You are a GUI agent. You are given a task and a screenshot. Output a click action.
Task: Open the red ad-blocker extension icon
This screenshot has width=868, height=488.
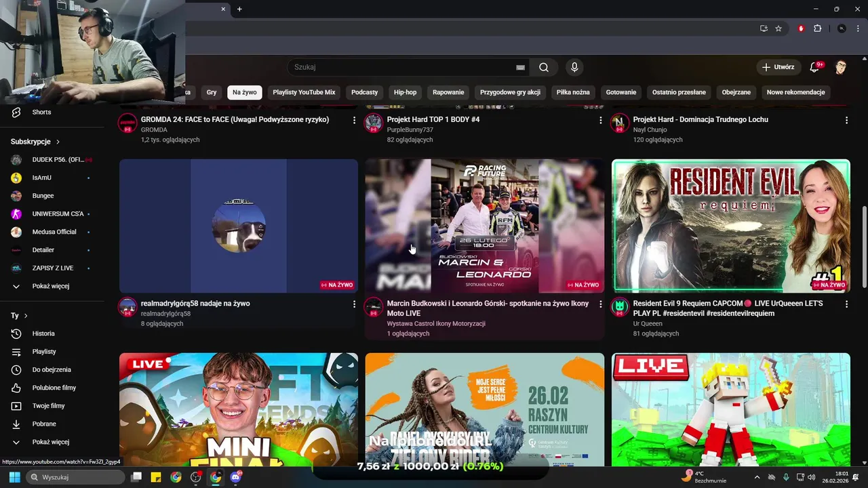tap(801, 28)
